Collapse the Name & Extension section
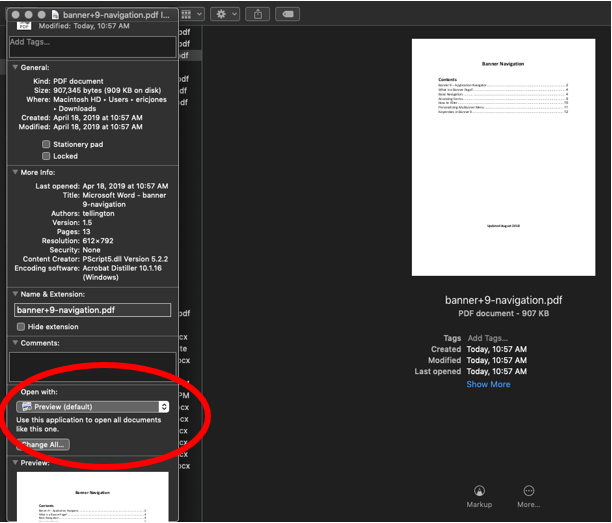 [x=15, y=294]
